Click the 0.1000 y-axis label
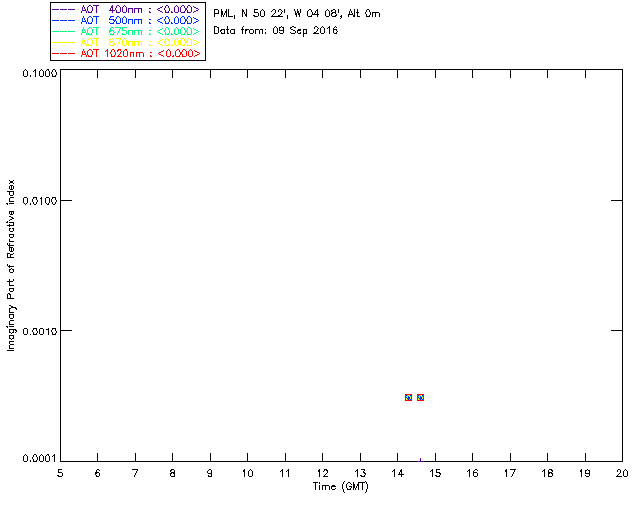Screen dimensions: 640x512 40,73
